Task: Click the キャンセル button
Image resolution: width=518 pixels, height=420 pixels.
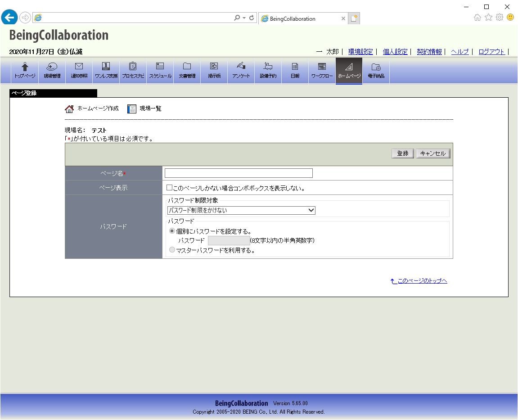Action: coord(433,154)
